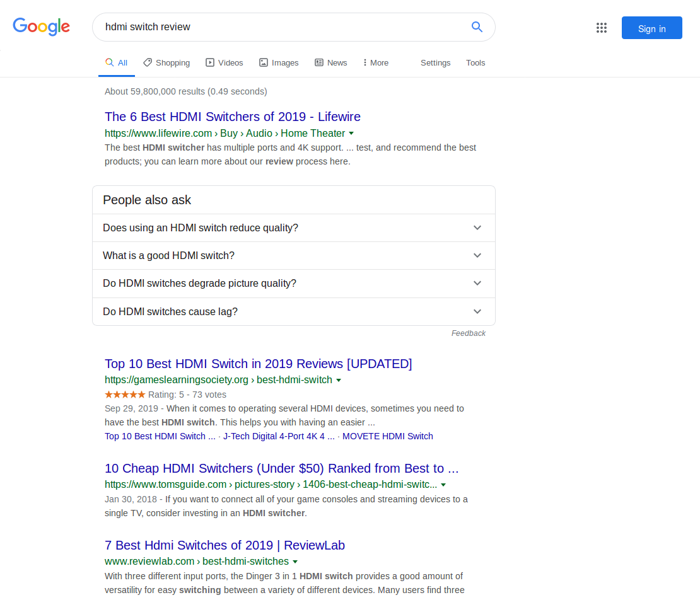Open the Settings menu

click(435, 63)
